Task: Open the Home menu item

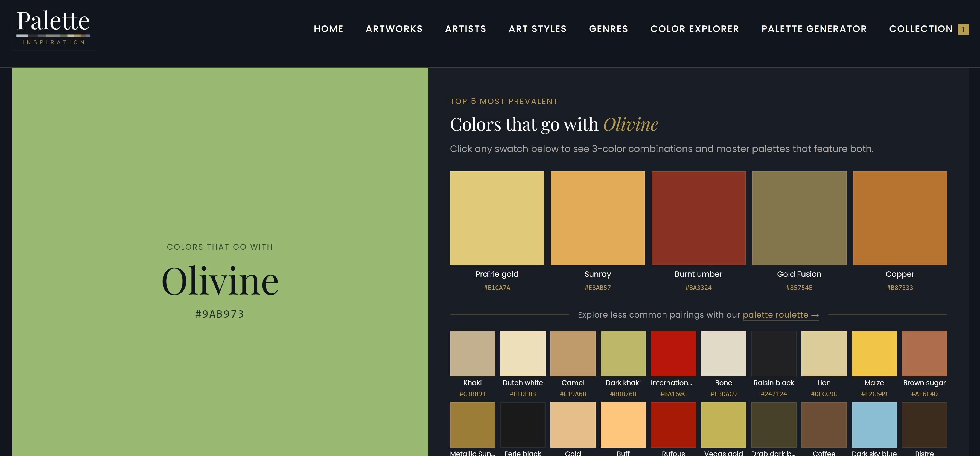Action: [x=328, y=29]
